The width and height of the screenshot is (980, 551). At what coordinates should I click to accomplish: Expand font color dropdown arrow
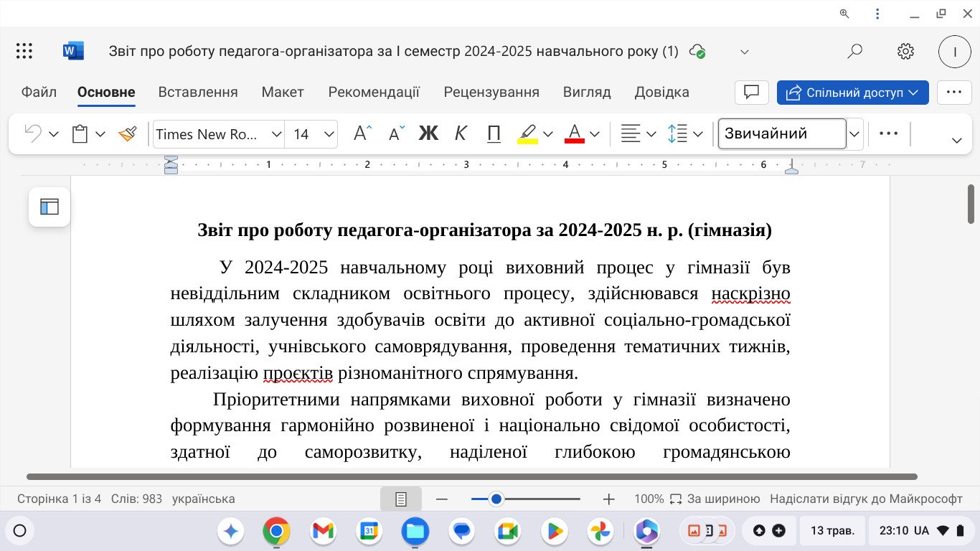(x=595, y=134)
